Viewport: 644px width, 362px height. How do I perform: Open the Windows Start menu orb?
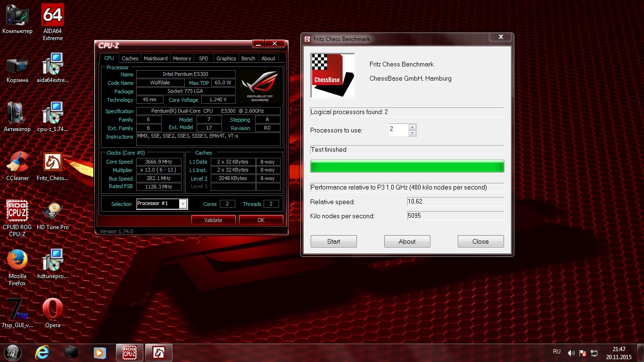click(x=13, y=352)
